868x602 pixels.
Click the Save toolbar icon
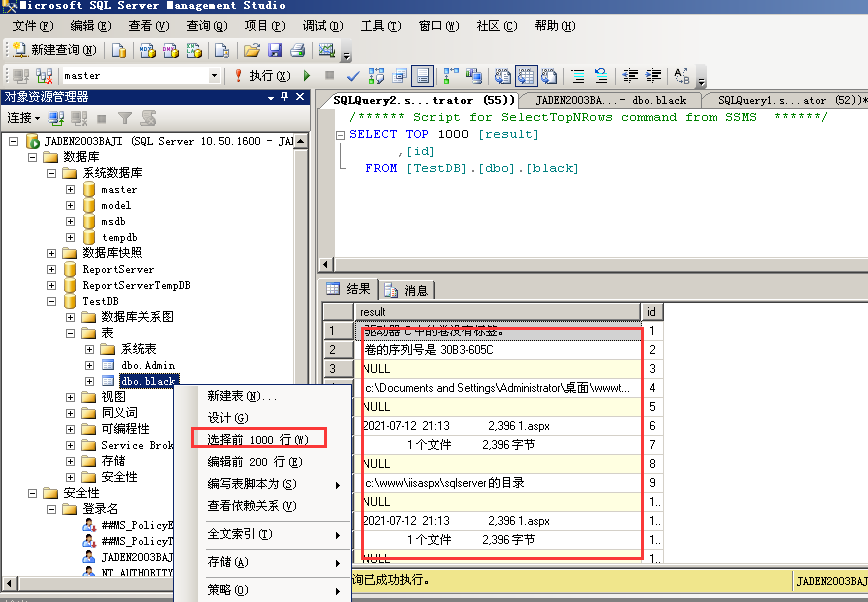274,48
